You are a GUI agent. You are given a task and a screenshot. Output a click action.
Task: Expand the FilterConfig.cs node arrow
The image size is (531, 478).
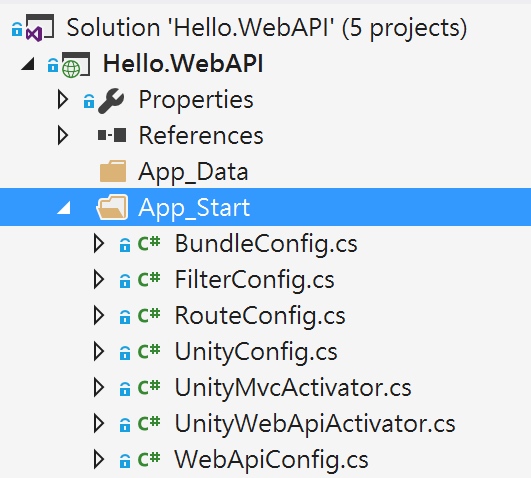(x=99, y=280)
